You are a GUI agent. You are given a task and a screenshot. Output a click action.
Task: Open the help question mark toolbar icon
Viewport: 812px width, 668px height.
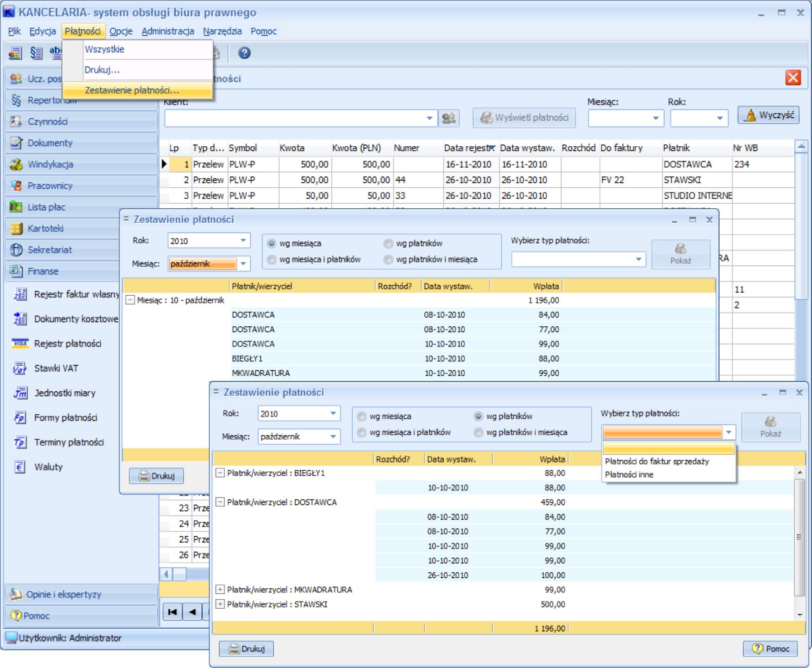244,53
